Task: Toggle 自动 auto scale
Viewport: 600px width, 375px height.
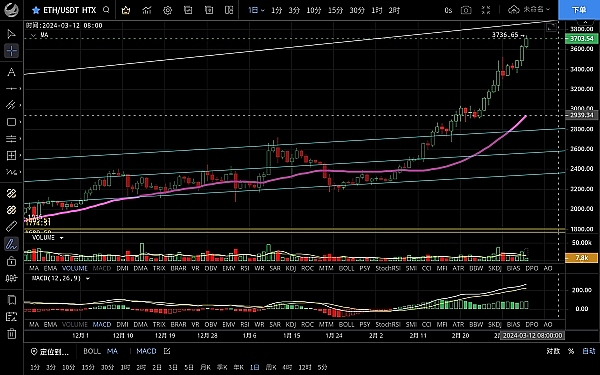Action: coord(589,351)
